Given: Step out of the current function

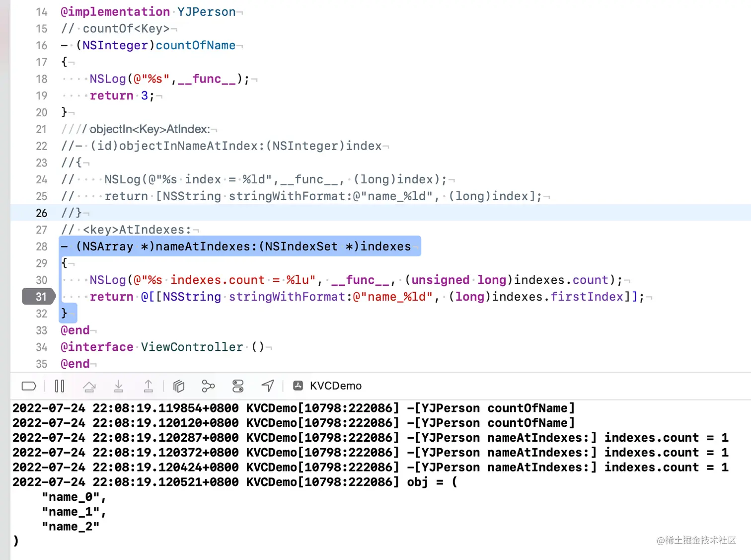Looking at the screenshot, I should point(148,386).
